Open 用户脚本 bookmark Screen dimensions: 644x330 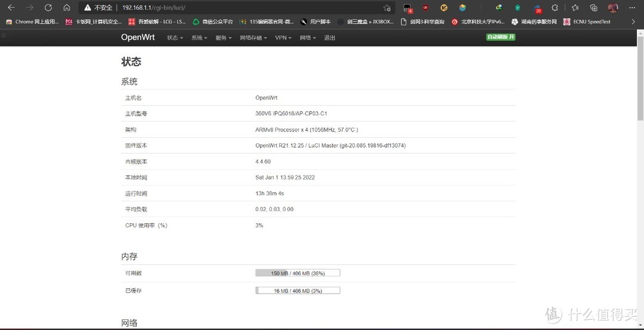click(315, 21)
